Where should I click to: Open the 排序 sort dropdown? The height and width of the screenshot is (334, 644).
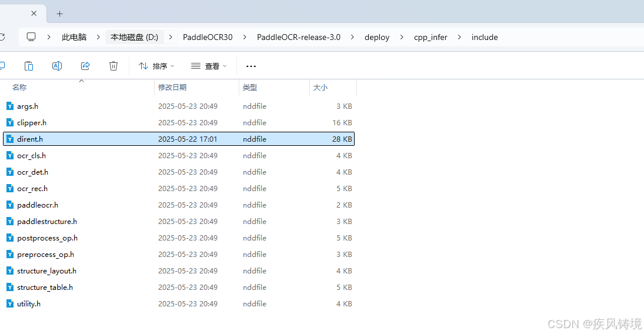156,66
